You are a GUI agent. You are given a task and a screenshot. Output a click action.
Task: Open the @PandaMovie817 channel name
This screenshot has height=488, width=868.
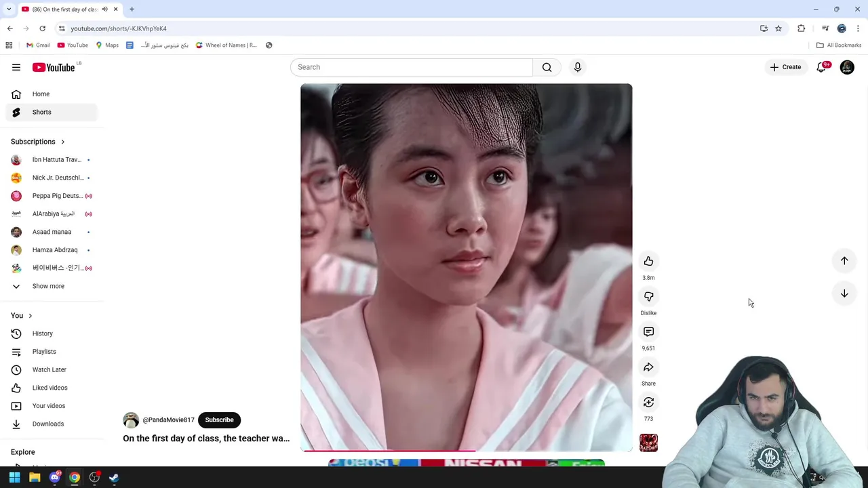168,420
